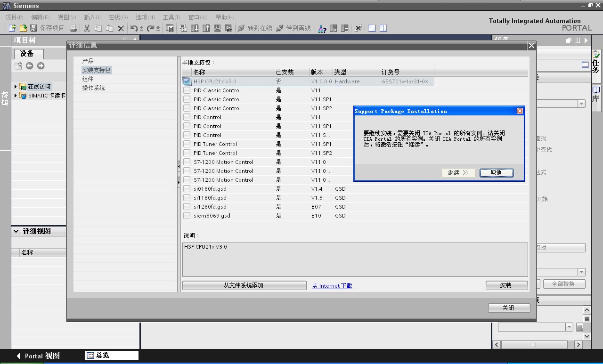Viewport: 603px width, 364px height.
Task: Select 安装支持包 in details navigation
Action: [x=97, y=70]
